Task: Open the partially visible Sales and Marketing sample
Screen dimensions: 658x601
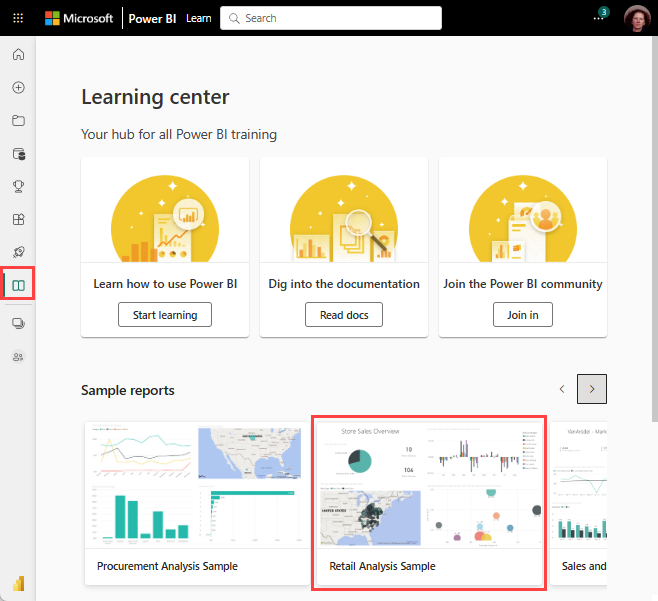Action: pyautogui.click(x=578, y=504)
